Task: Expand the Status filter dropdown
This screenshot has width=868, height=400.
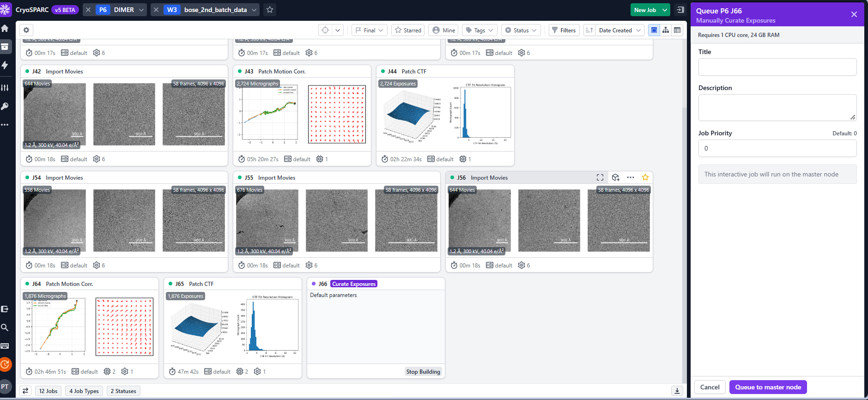Action: click(x=521, y=30)
